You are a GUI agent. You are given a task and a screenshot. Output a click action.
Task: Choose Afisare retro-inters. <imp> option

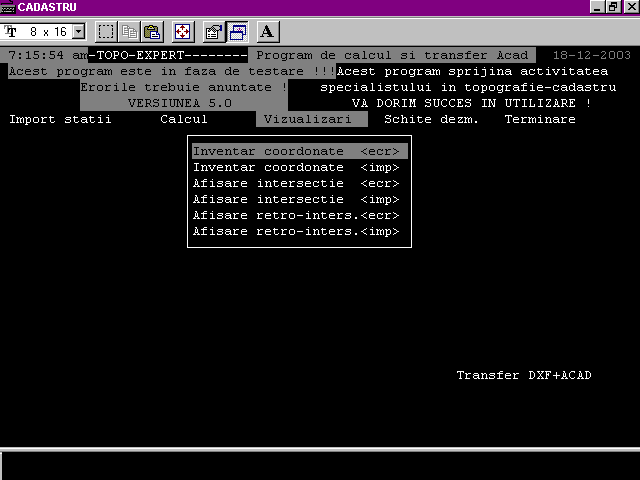pos(297,232)
